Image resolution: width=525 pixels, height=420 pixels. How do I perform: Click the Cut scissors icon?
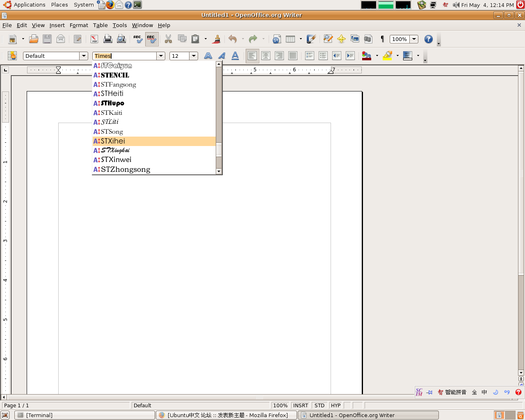(169, 39)
